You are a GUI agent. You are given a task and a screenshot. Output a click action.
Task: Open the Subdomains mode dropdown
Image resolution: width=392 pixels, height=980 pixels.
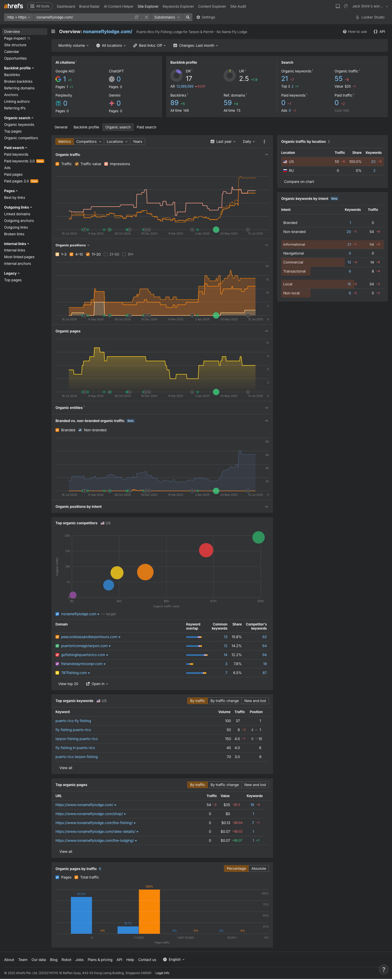(x=167, y=17)
